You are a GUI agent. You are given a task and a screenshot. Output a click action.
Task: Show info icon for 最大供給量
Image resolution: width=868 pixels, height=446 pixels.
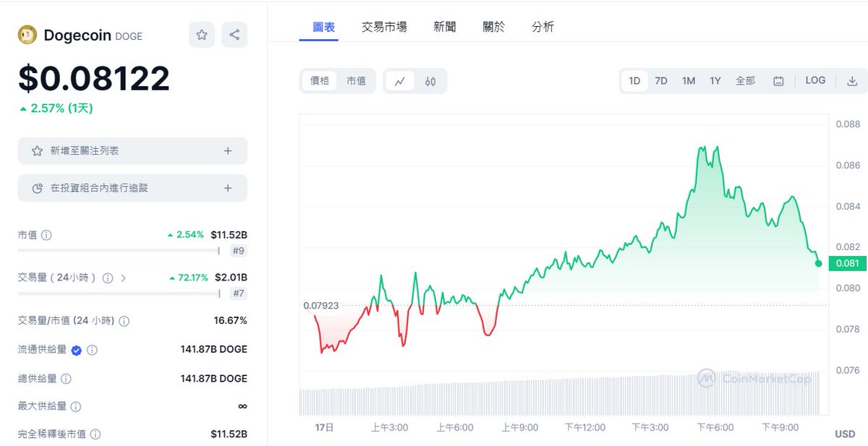coord(76,407)
